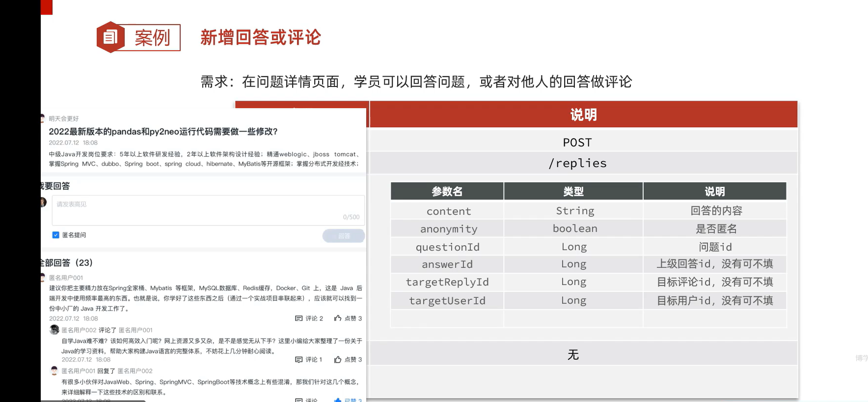This screenshot has height=402, width=868.
Task: Click the 参数名 column header
Action: pyautogui.click(x=447, y=191)
